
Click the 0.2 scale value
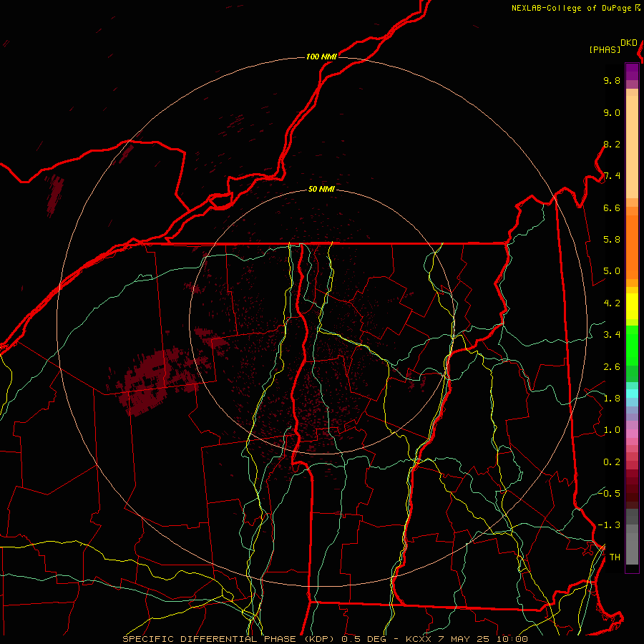(x=612, y=462)
